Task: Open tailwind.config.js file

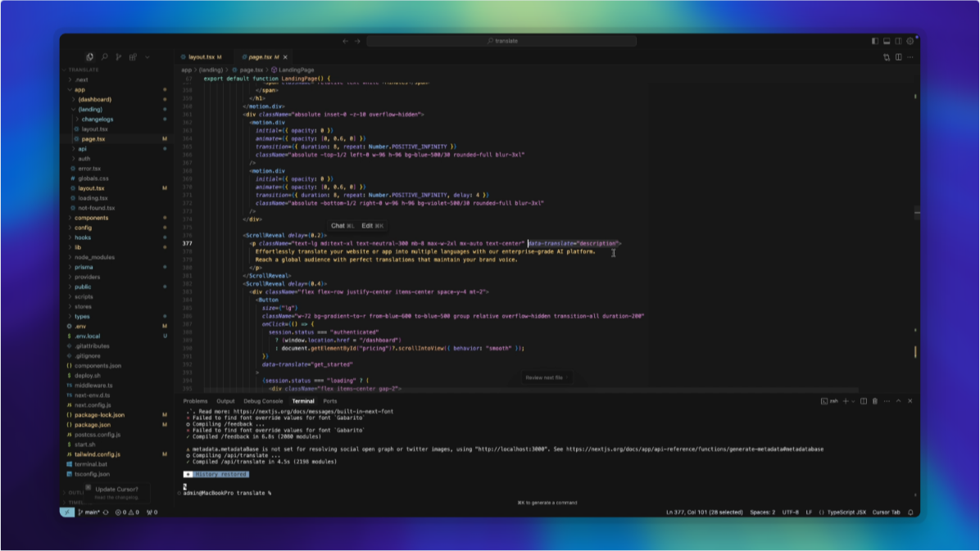Action: [x=98, y=454]
